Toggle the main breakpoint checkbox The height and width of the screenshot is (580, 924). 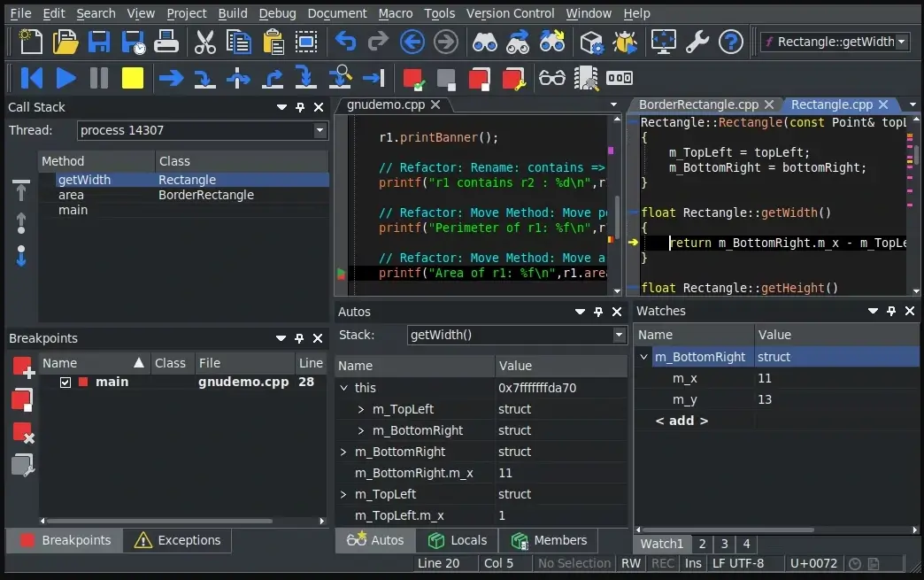pyautogui.click(x=65, y=382)
